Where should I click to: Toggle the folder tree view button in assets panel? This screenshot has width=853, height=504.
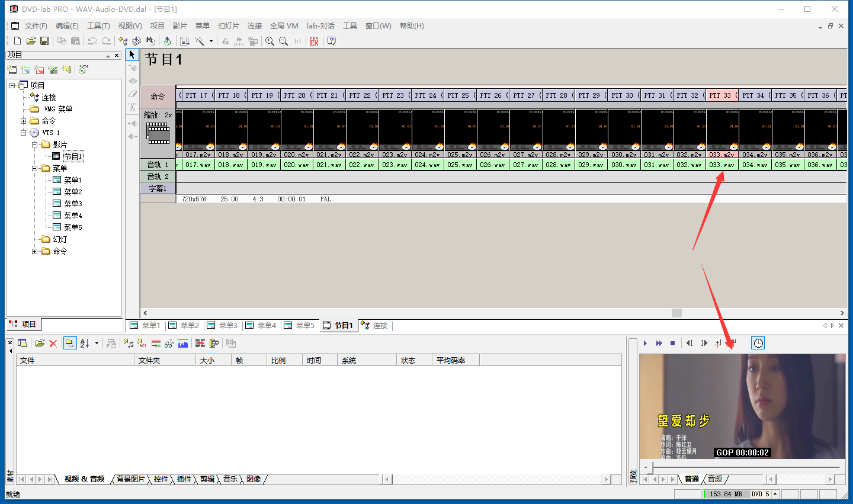(x=70, y=343)
